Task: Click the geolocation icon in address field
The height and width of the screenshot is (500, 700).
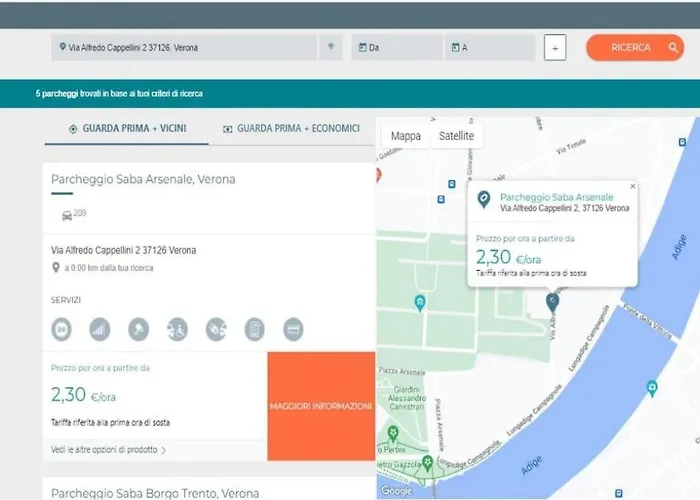Action: 331,47
